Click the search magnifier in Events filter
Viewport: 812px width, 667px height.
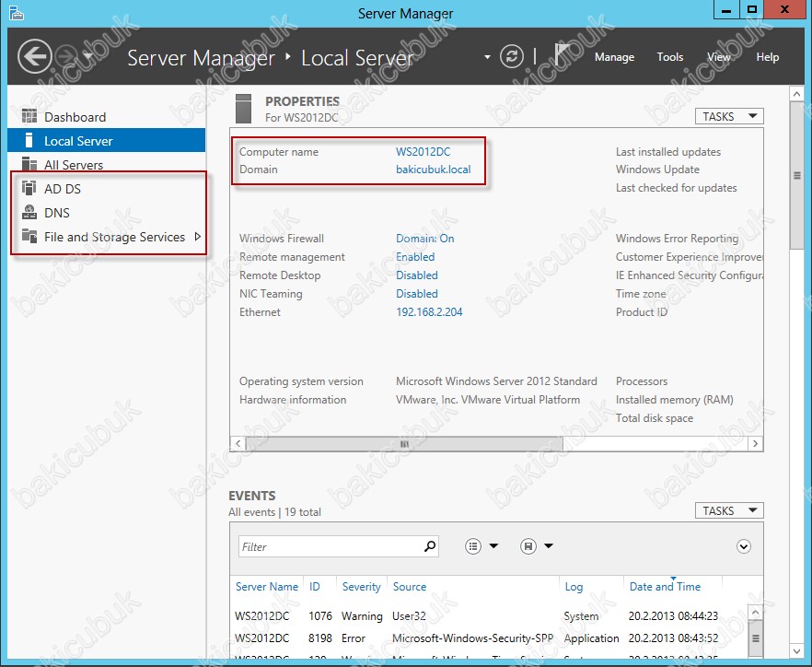coord(430,546)
